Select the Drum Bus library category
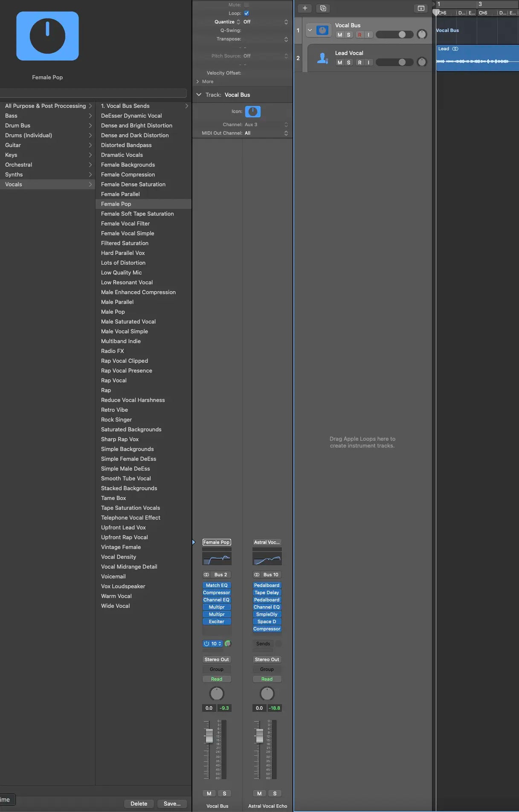 click(18, 125)
